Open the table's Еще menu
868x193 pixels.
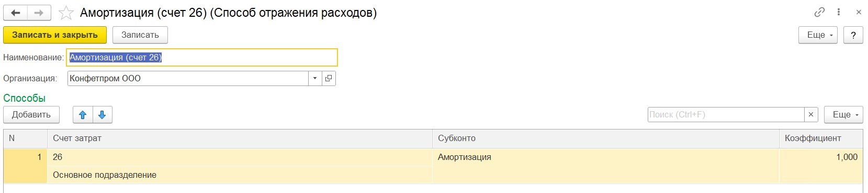click(843, 115)
